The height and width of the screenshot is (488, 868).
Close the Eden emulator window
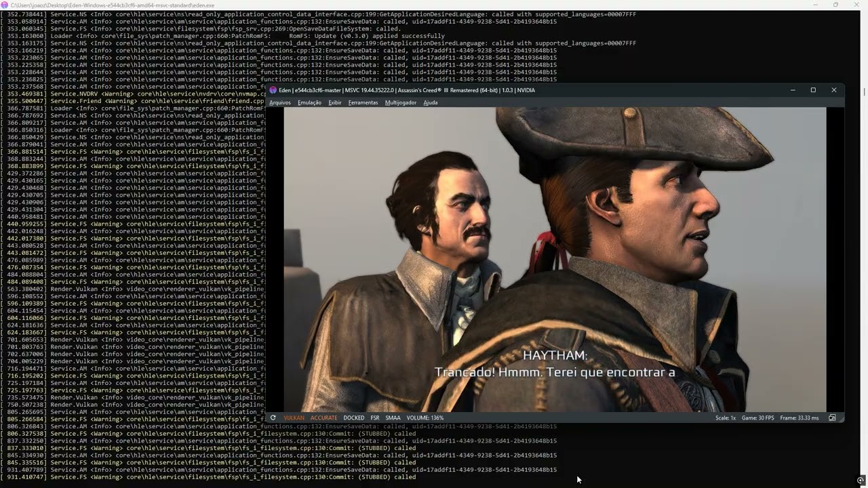(x=834, y=90)
